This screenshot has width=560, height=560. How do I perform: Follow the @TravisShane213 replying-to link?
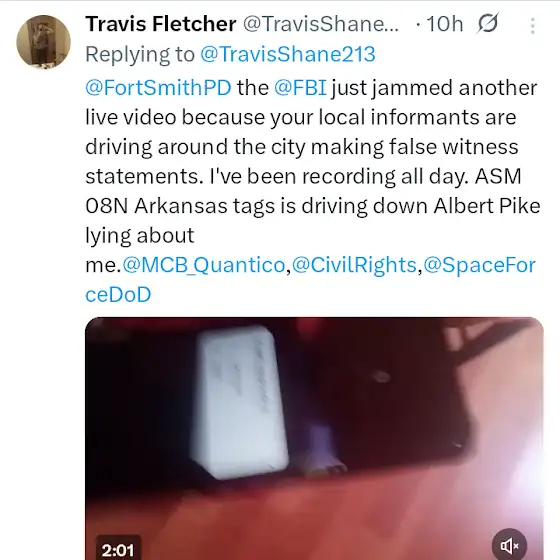point(288,54)
